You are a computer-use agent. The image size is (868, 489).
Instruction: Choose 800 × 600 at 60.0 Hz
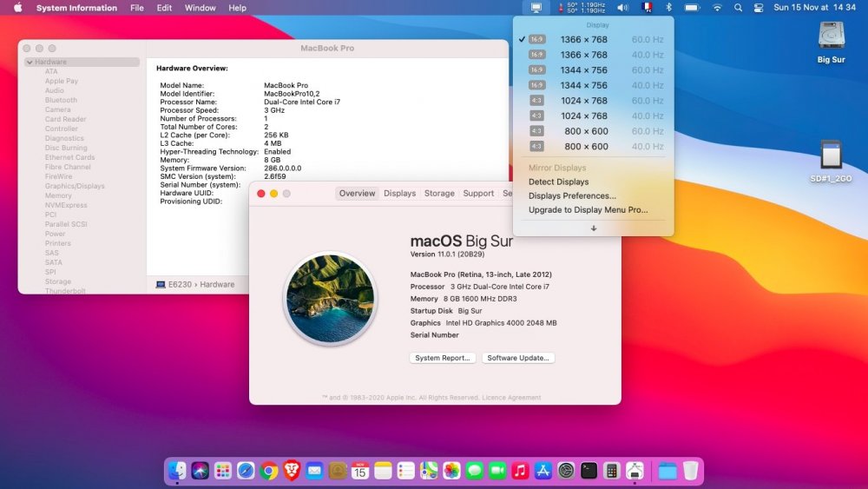(x=586, y=131)
